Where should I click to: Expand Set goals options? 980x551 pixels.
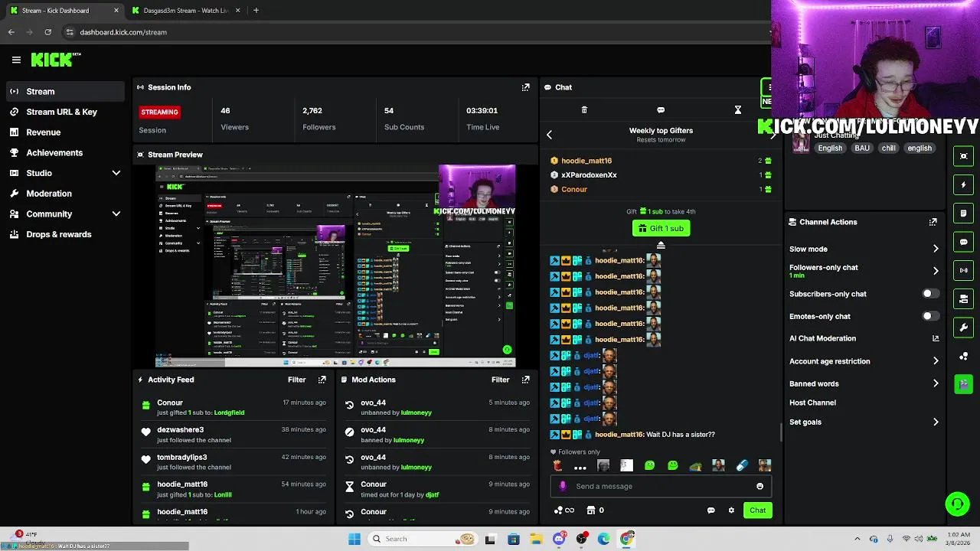(936, 422)
